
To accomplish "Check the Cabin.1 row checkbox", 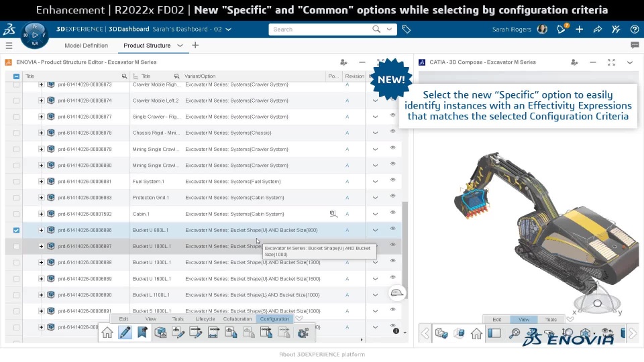I will (16, 214).
